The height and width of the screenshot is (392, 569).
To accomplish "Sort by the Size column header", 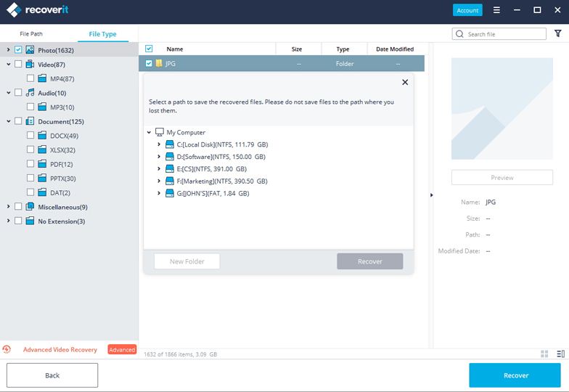I will pyautogui.click(x=296, y=49).
